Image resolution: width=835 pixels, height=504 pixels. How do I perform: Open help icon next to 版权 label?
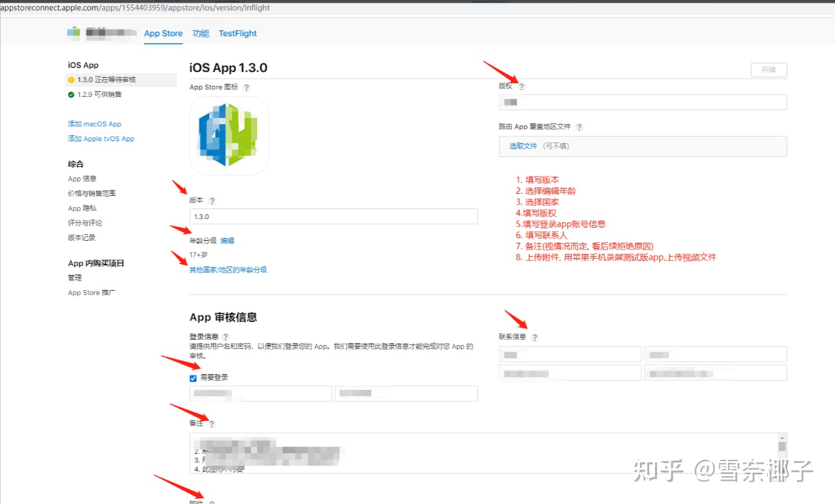[x=522, y=87]
